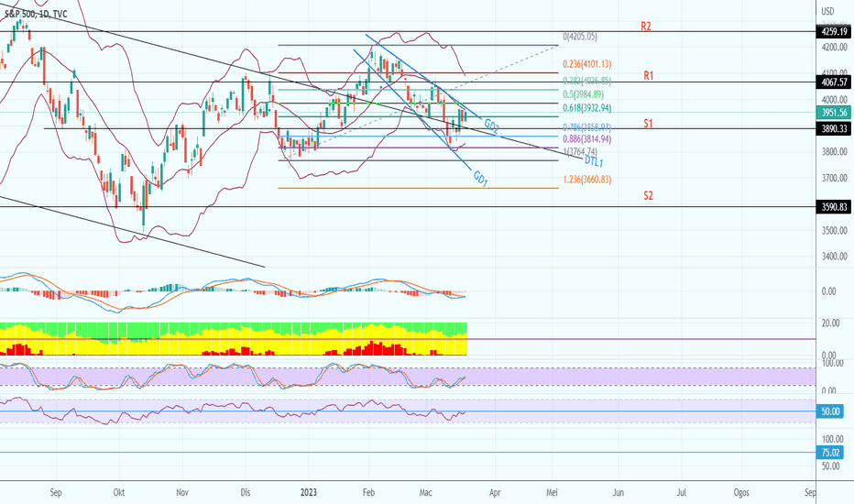Image resolution: width=854 pixels, height=504 pixels.
Task: Click the Feb month on time axis
Action: [x=368, y=493]
